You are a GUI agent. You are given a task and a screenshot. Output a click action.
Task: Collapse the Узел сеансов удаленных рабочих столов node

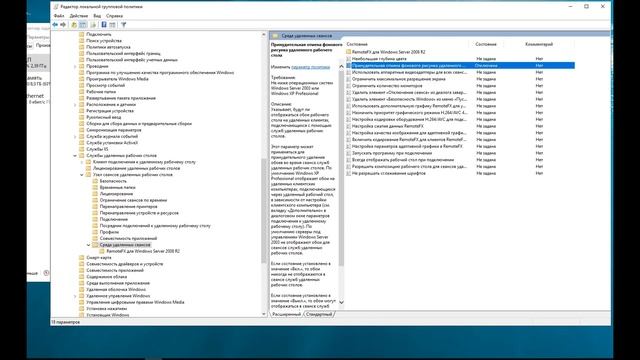82,175
